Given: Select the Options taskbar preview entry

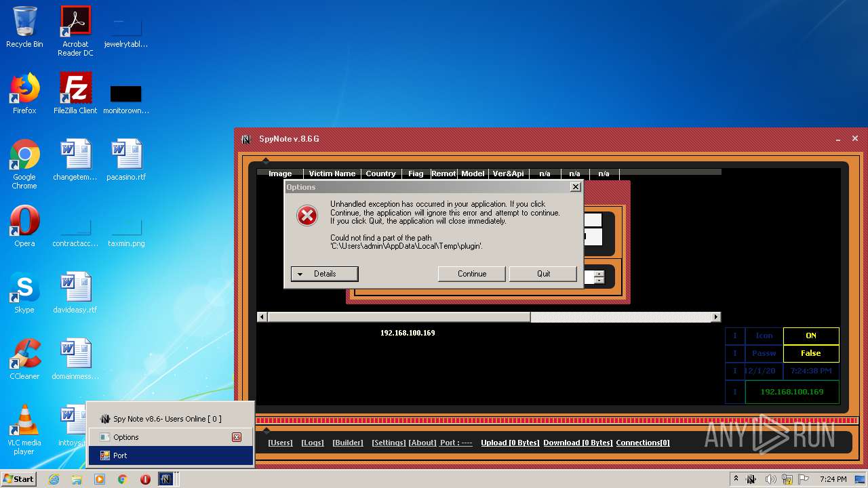Looking at the screenshot, I should point(171,437).
